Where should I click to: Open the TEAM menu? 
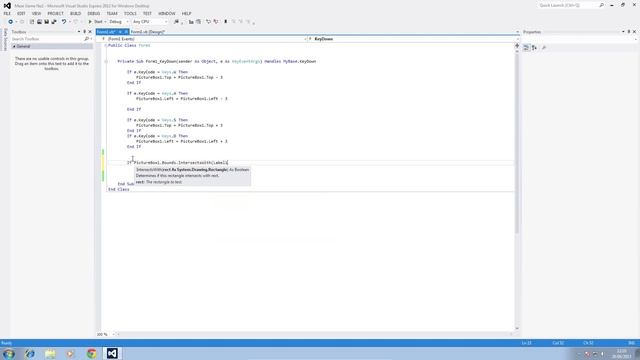click(x=112, y=13)
